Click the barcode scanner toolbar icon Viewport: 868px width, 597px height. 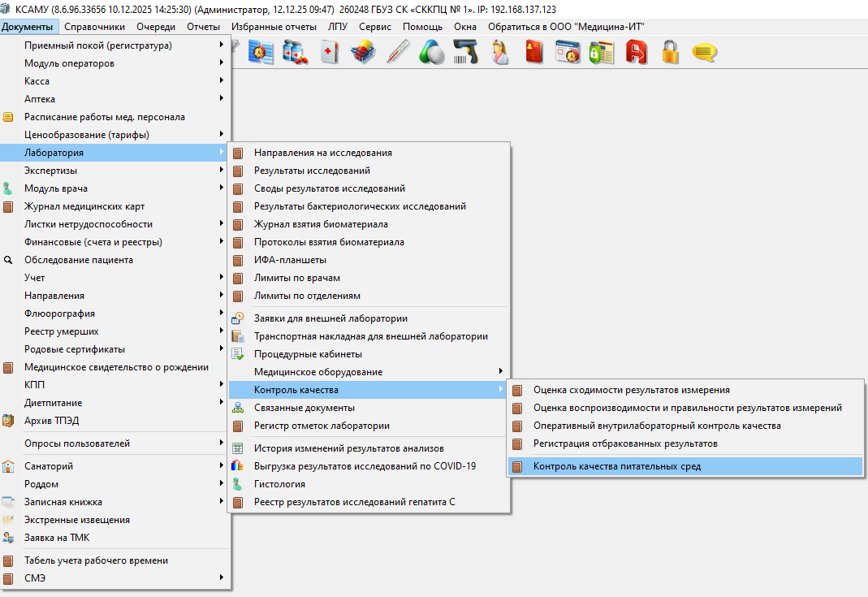click(x=465, y=53)
